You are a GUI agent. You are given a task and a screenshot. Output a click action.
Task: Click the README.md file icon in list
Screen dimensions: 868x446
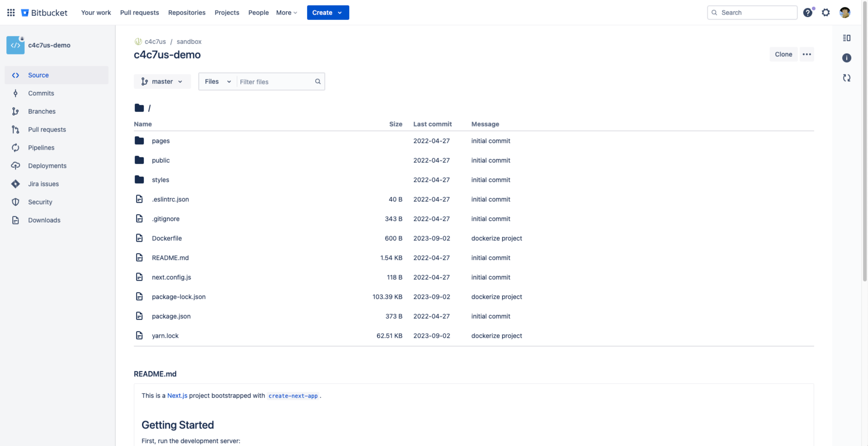[x=139, y=257]
